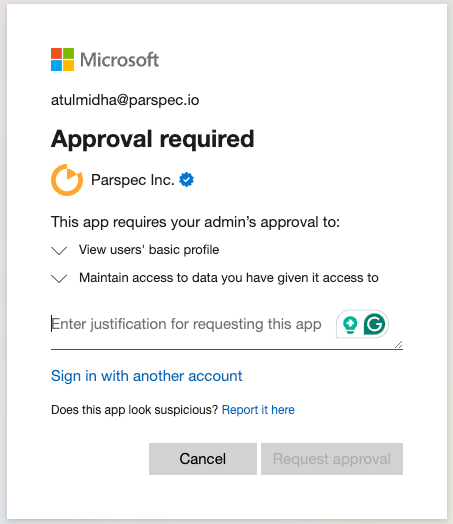The height and width of the screenshot is (524, 453).
Task: Click the Cancel button
Action: (x=203, y=459)
